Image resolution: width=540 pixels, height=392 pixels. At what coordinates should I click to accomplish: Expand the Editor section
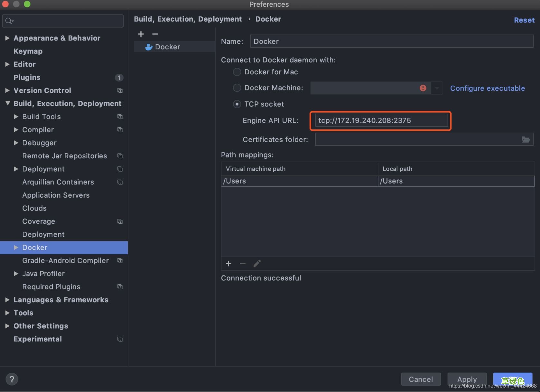pos(7,64)
